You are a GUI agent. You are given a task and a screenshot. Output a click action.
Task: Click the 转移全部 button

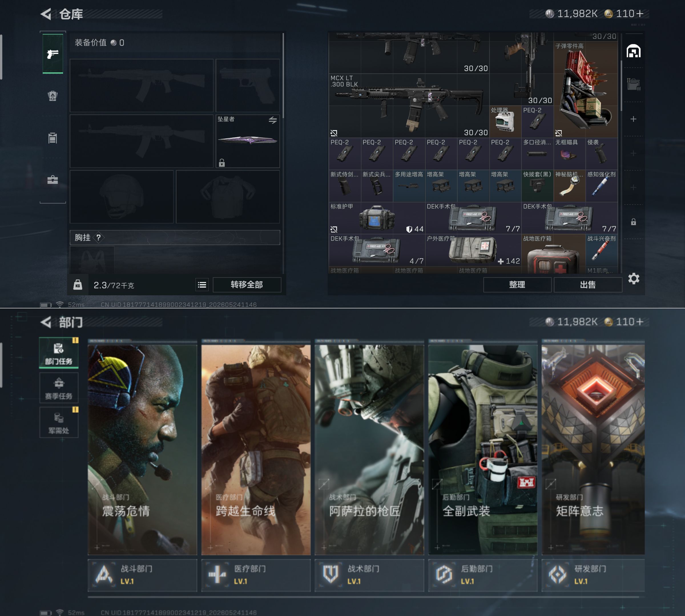(247, 285)
